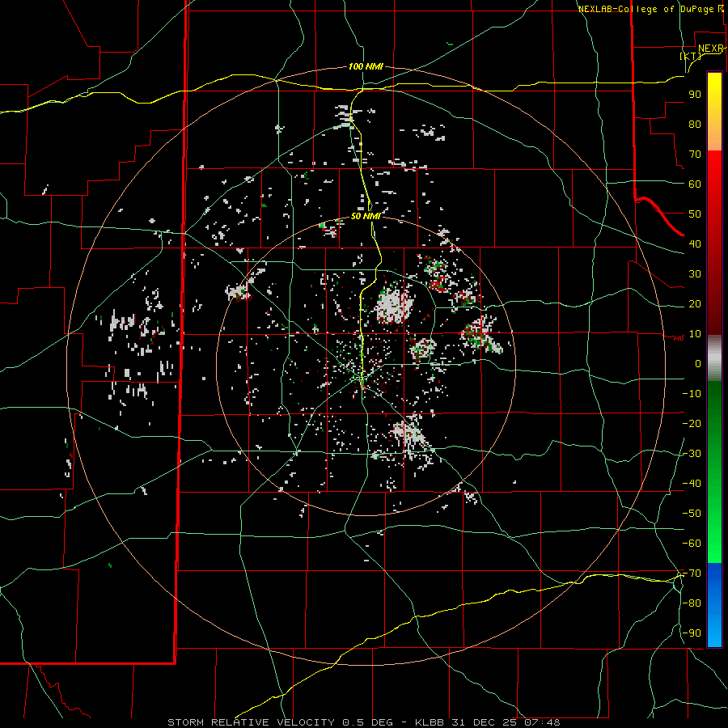Click the -60 value on the velocity scale
728x728 pixels.
[x=692, y=544]
